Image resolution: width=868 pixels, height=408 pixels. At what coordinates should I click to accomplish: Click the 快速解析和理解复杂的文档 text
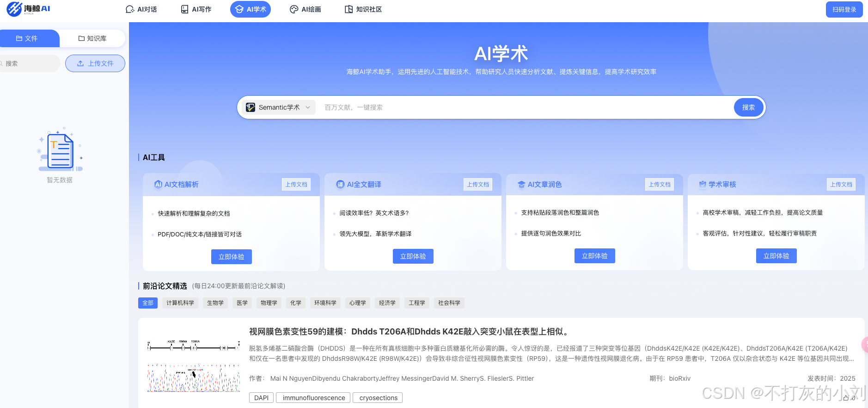(194, 213)
